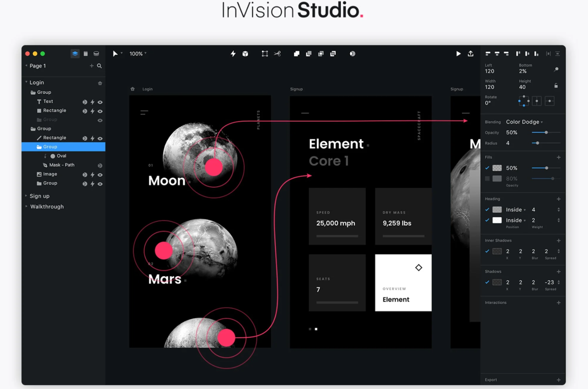The height and width of the screenshot is (389, 588).
Task: Add a new fill
Action: click(x=559, y=157)
